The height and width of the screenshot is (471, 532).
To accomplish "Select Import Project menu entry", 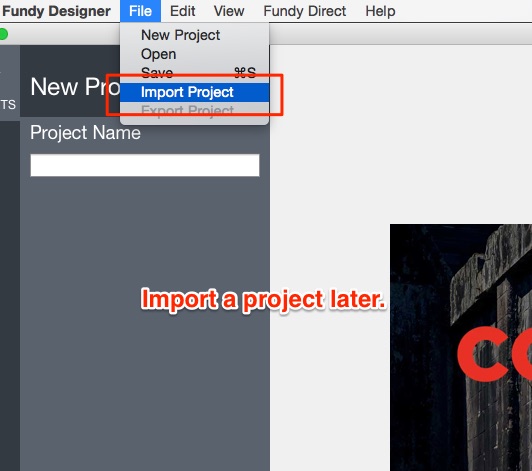I will (194, 92).
